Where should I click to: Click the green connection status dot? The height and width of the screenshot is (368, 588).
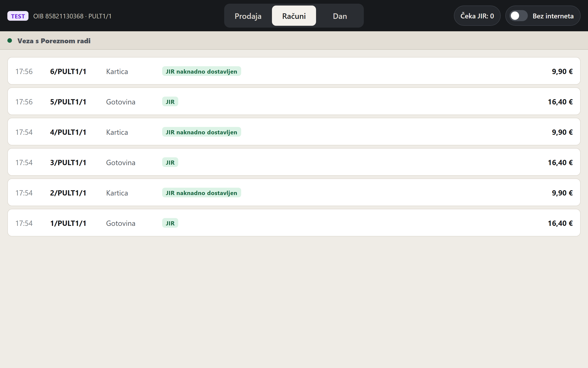[x=10, y=41]
